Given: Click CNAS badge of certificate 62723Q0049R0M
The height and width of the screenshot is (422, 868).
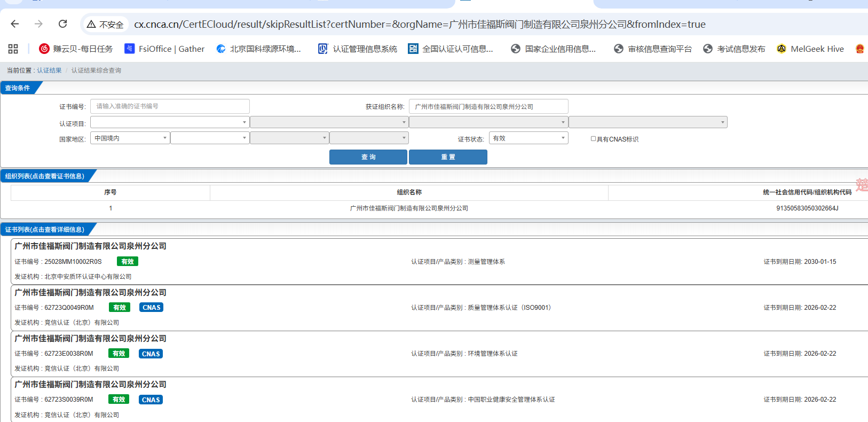Looking at the screenshot, I should (x=151, y=307).
